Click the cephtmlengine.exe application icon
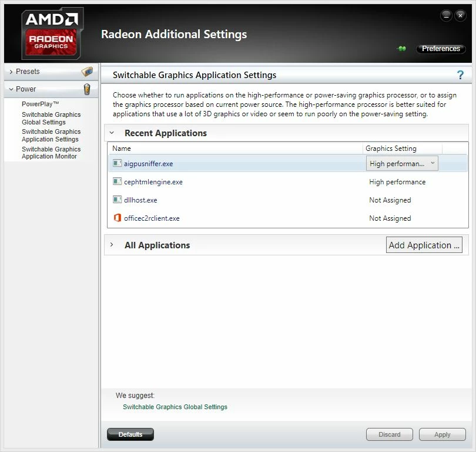This screenshot has height=452, width=476. 117,181
